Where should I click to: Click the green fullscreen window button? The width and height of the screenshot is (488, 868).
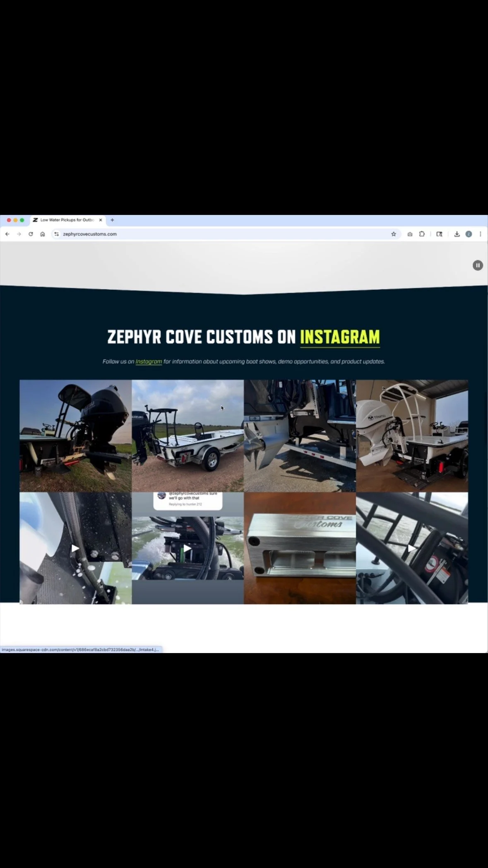click(x=22, y=220)
